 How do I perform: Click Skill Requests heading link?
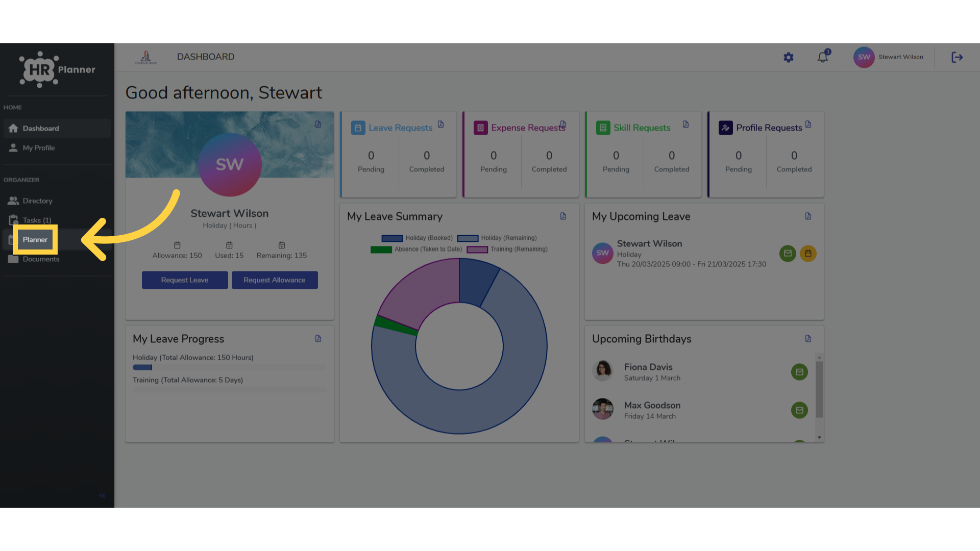point(642,128)
